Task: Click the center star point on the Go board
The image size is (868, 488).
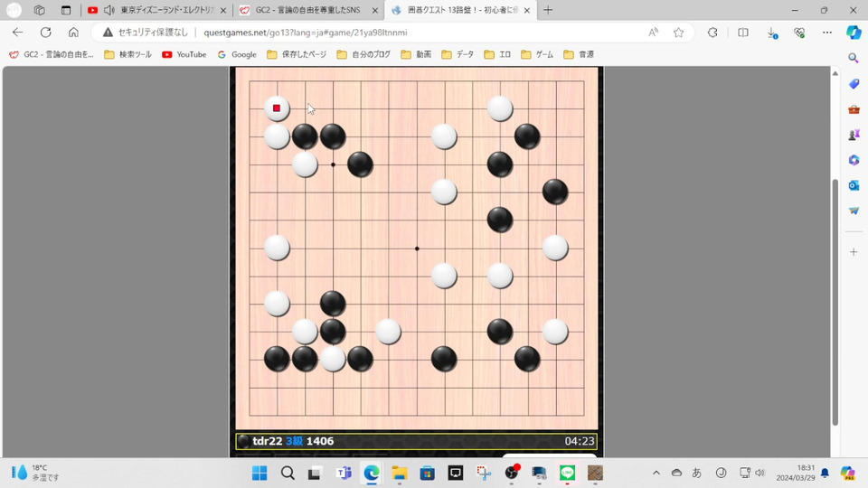Action: coord(417,249)
